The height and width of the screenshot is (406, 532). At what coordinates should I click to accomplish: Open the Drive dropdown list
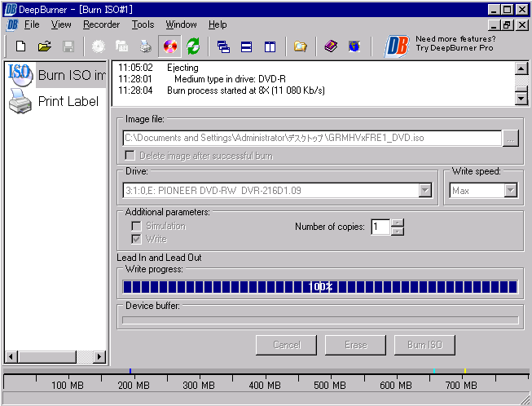425,190
